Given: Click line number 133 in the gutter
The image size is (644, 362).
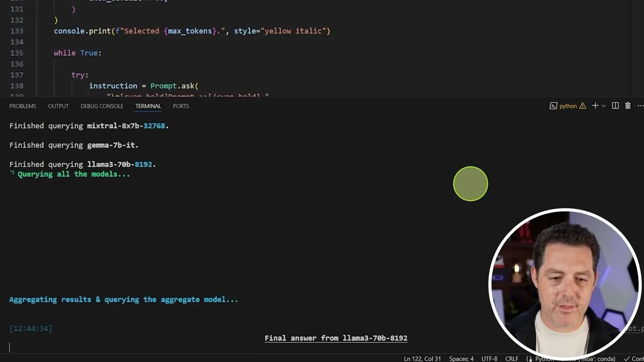Looking at the screenshot, I should point(17,31).
